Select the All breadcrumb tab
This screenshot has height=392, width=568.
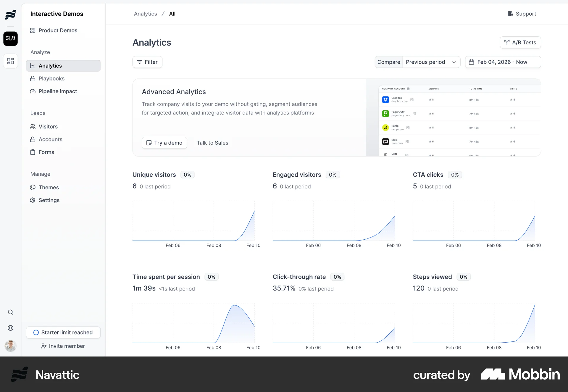pyautogui.click(x=172, y=14)
